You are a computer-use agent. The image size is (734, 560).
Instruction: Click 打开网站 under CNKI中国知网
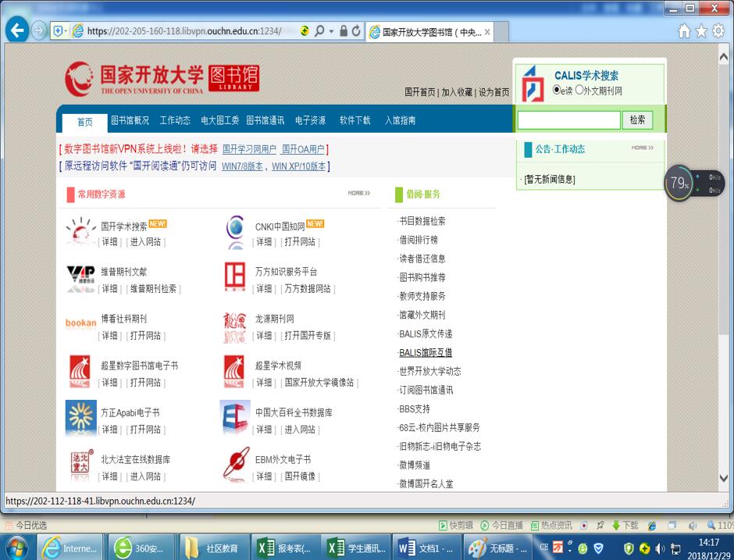click(x=300, y=241)
